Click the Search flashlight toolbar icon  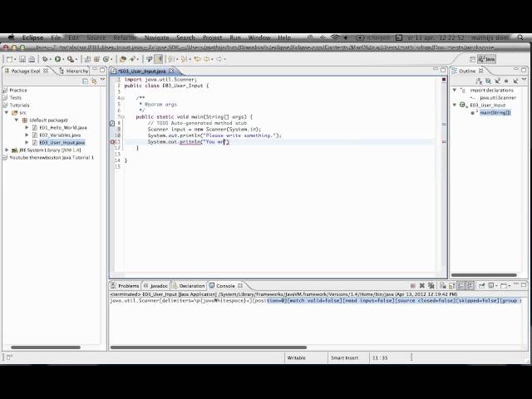click(132, 59)
